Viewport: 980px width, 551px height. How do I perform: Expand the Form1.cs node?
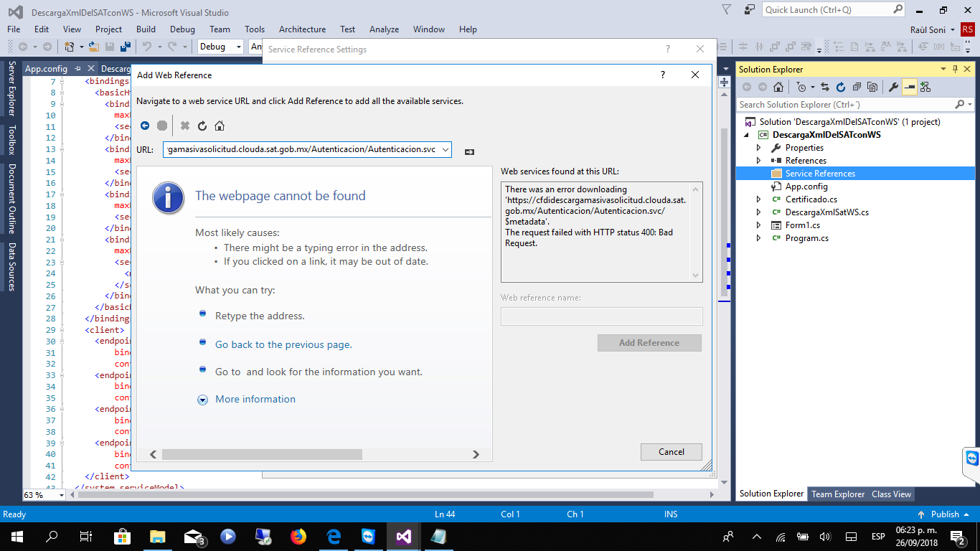[x=759, y=225]
